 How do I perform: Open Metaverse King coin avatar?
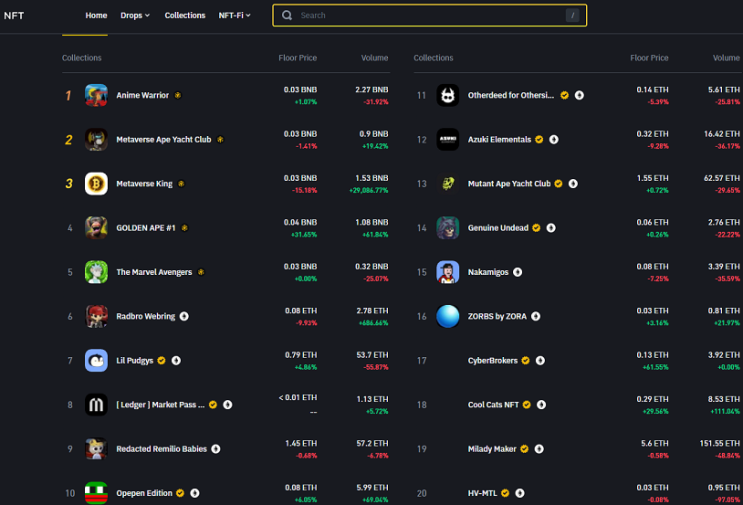96,183
